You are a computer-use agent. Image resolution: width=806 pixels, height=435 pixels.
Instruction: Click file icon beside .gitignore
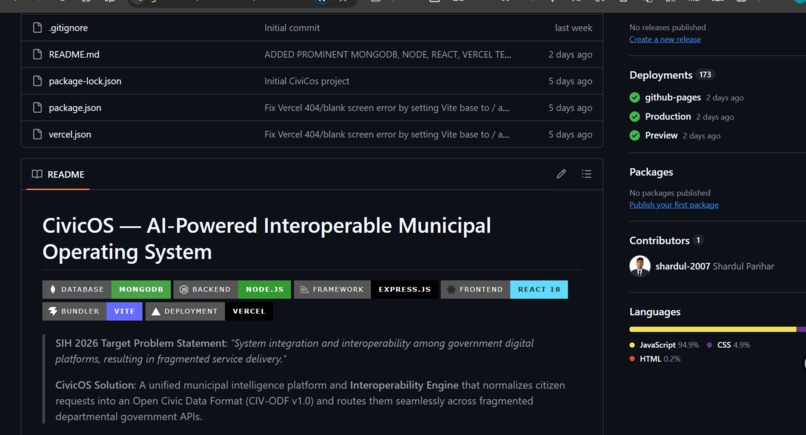(37, 28)
